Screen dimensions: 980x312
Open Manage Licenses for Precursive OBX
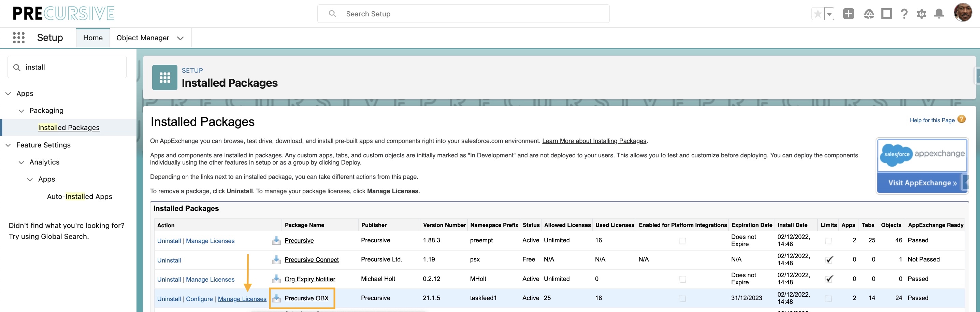[x=242, y=299]
